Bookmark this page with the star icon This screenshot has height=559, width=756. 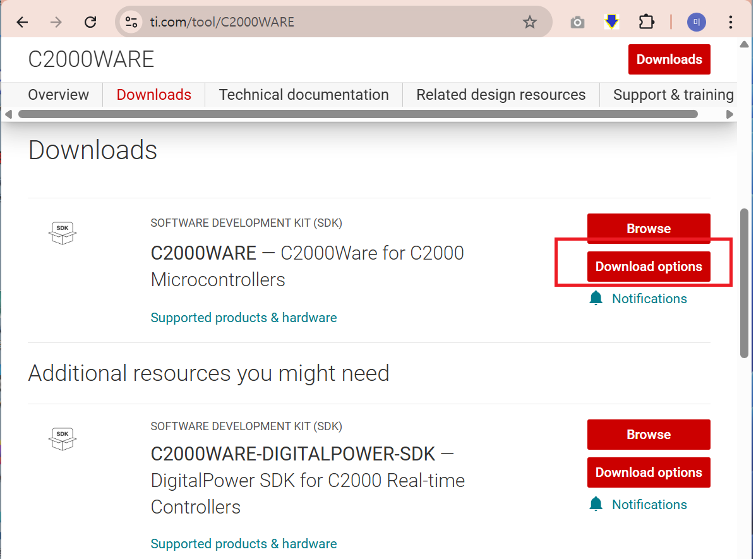(529, 22)
